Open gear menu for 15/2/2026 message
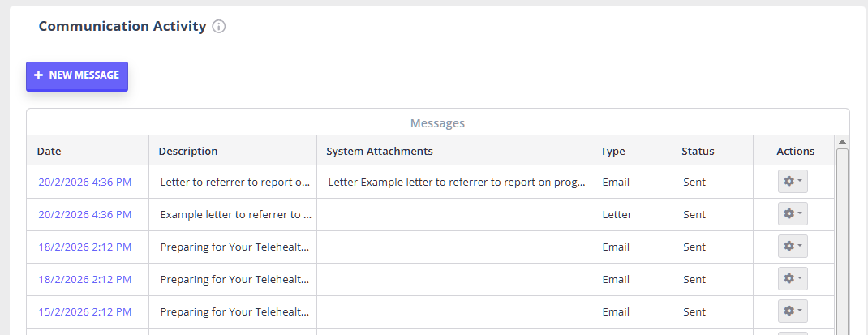This screenshot has width=868, height=335. pyautogui.click(x=793, y=312)
